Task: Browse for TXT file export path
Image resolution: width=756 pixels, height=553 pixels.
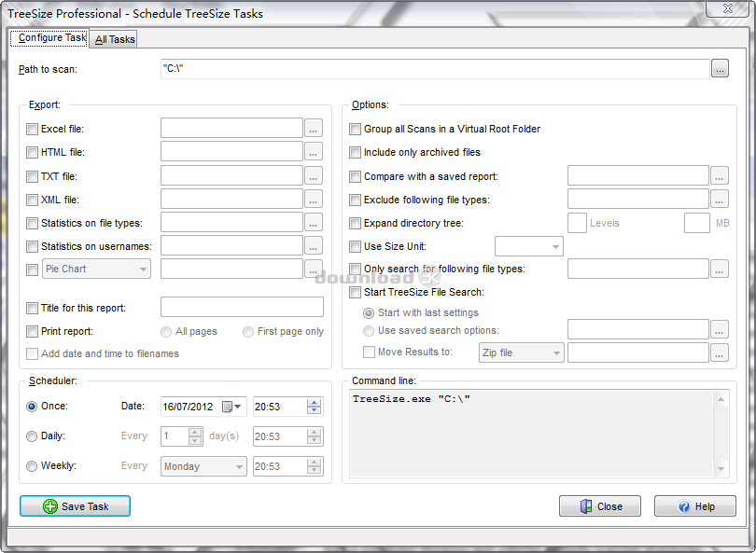Action: (314, 176)
